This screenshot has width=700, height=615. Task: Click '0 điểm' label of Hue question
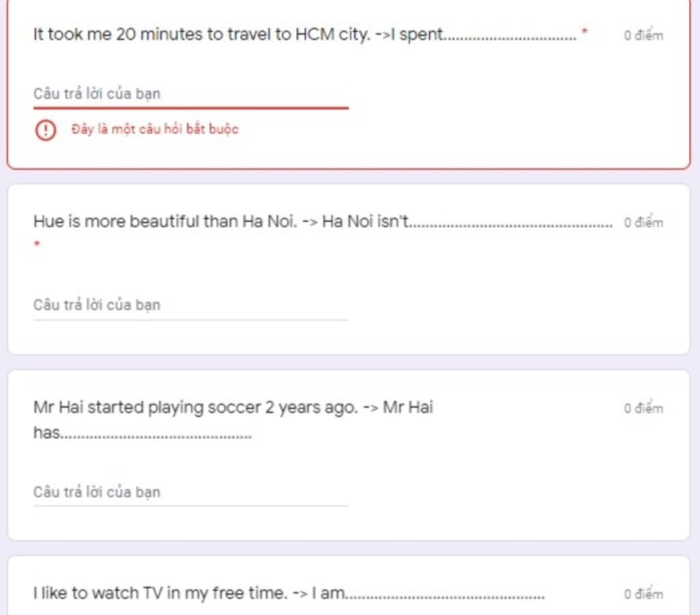click(643, 222)
